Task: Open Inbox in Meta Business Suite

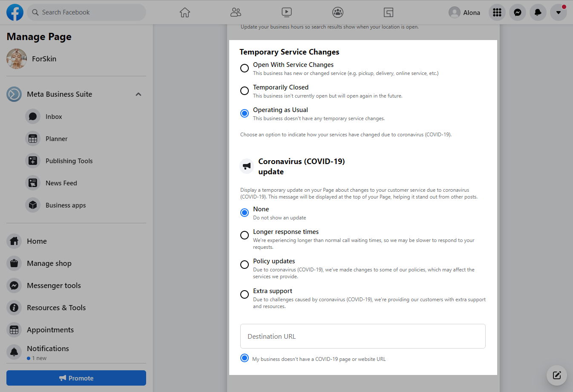Action: [x=54, y=117]
